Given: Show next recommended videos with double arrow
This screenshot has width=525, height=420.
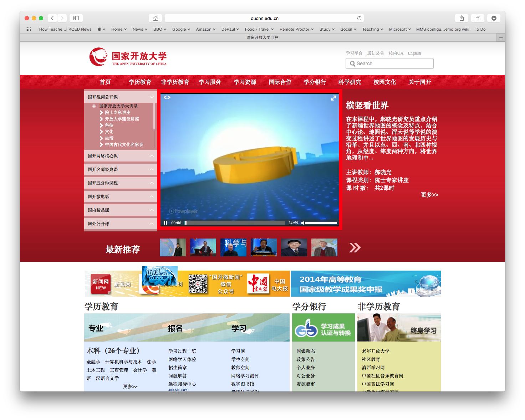Looking at the screenshot, I should click(x=355, y=247).
